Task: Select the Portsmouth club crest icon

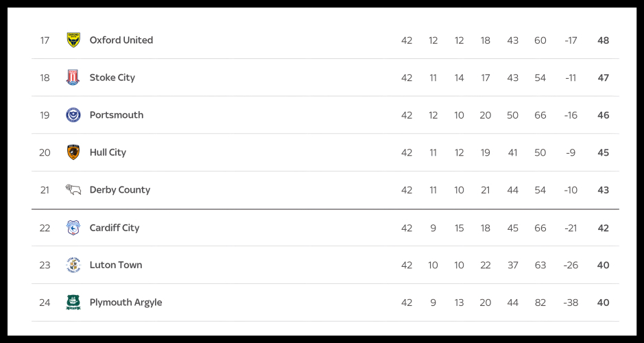Action: click(73, 115)
